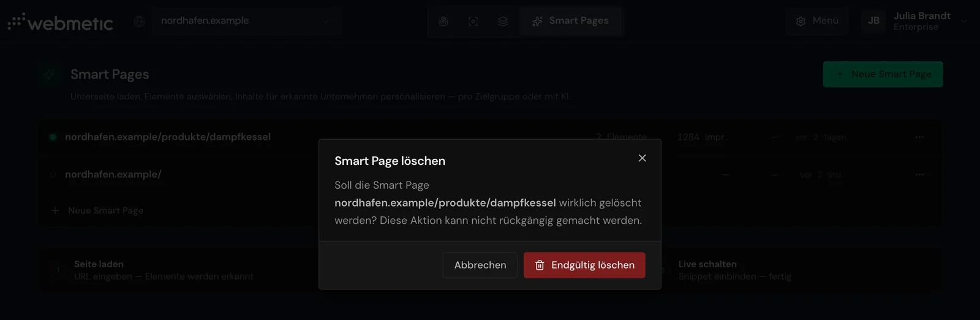
Task: Click the green Neue Smart Page button
Action: (x=883, y=74)
